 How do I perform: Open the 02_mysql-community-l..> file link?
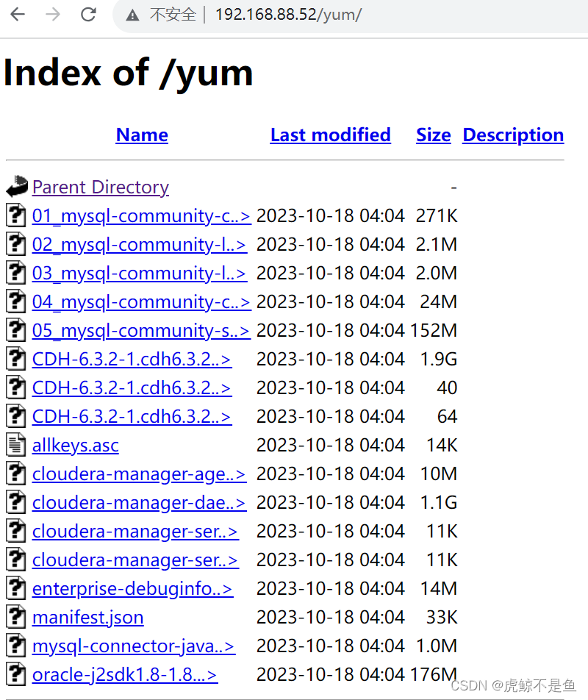point(139,244)
